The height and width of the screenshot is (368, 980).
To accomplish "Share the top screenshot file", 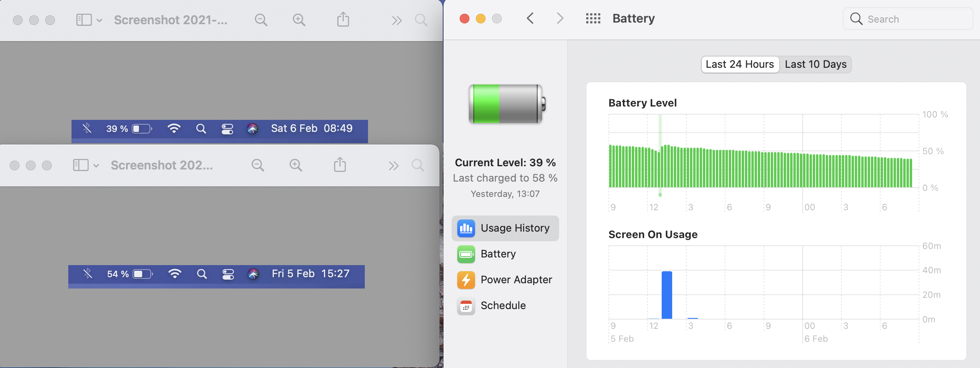I will [343, 19].
